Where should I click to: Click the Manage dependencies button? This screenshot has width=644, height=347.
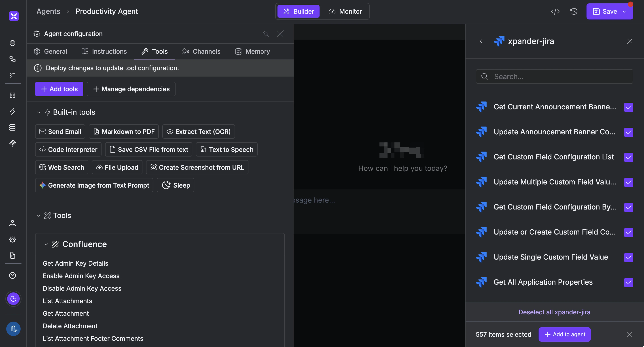click(x=131, y=89)
